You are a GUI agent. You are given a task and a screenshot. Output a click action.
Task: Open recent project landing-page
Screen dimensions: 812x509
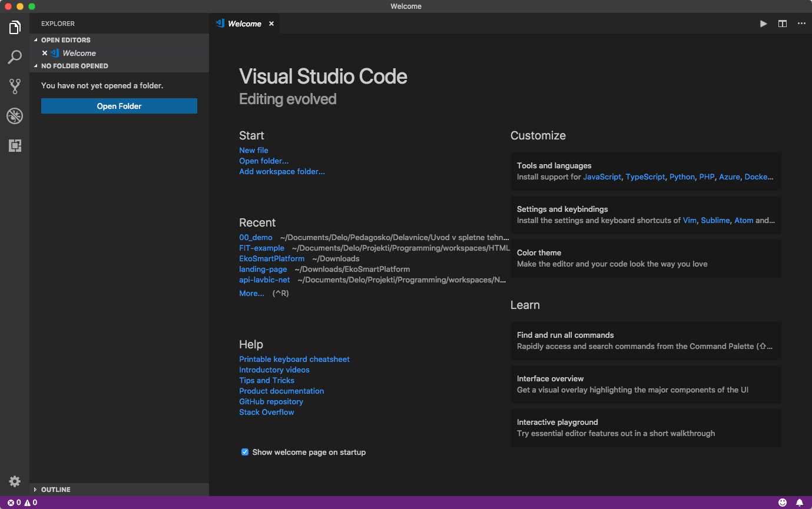click(263, 269)
